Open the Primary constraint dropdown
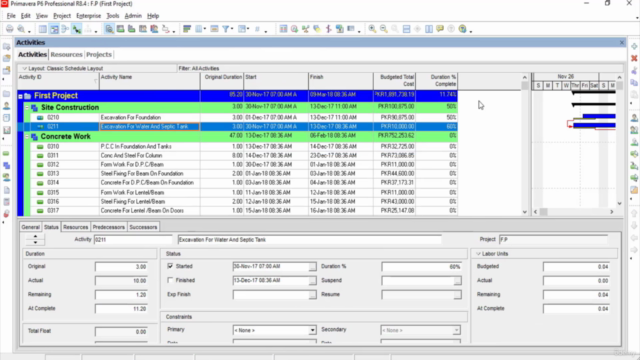 [x=312, y=330]
